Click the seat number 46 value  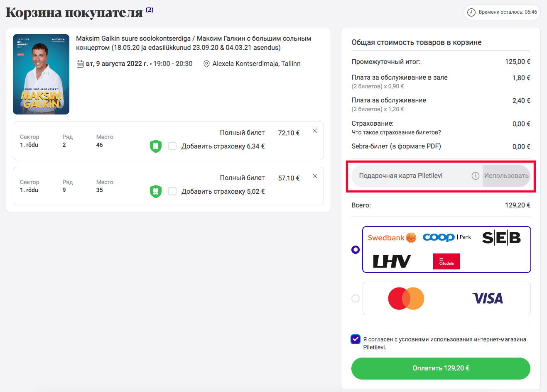100,145
